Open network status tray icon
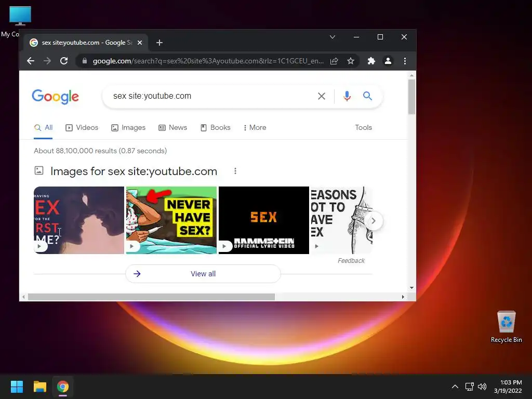The width and height of the screenshot is (532, 399). point(470,387)
